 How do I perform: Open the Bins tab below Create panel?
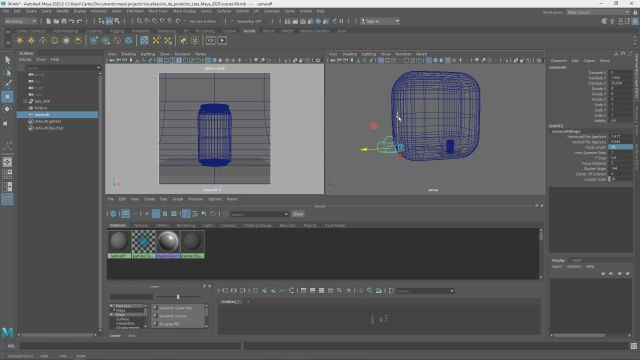(132, 336)
